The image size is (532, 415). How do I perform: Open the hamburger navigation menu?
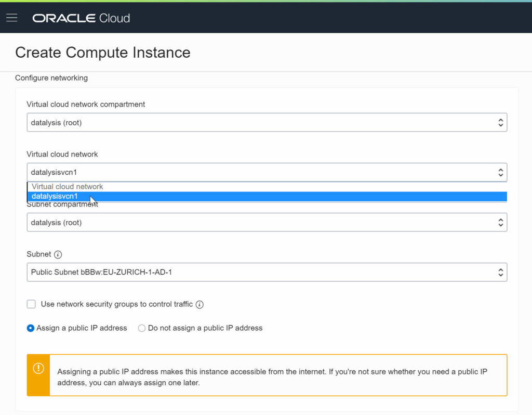pyautogui.click(x=11, y=18)
